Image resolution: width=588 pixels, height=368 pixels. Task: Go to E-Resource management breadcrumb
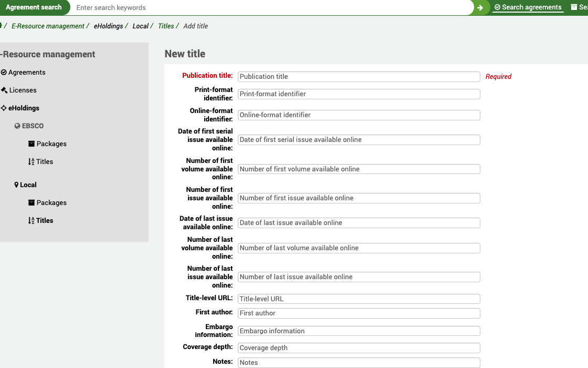point(48,26)
